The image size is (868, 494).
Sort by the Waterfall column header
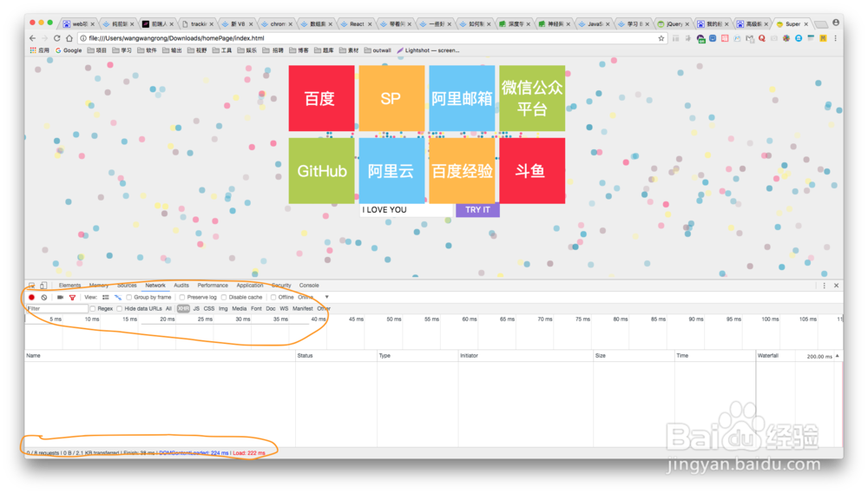click(x=799, y=356)
